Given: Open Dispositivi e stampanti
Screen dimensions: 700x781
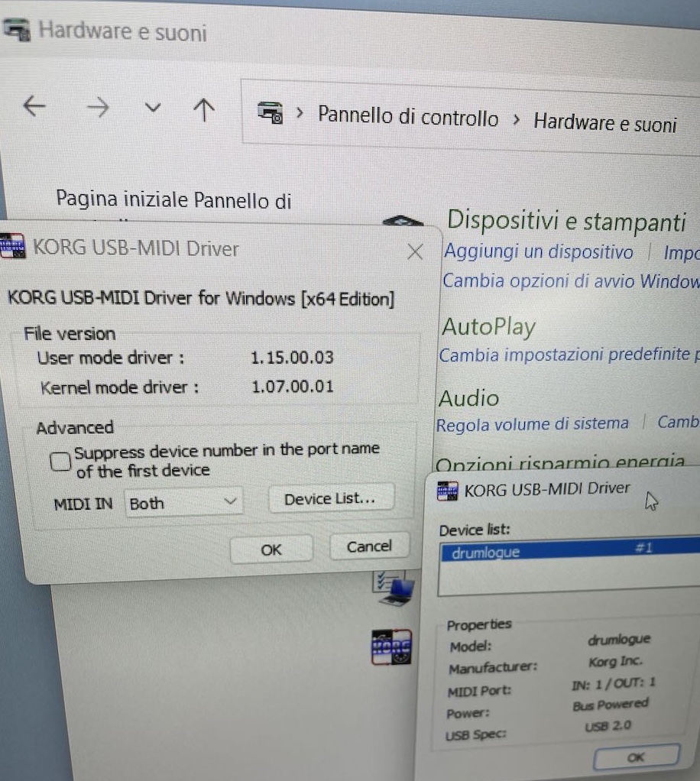Looking at the screenshot, I should coord(566,221).
